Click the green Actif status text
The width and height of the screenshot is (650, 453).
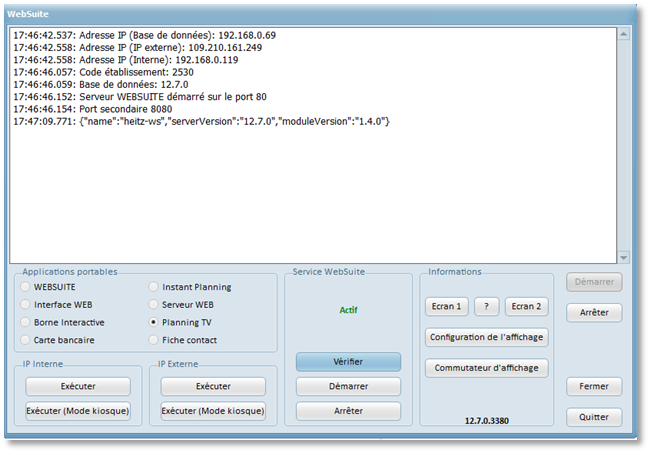[x=348, y=310]
